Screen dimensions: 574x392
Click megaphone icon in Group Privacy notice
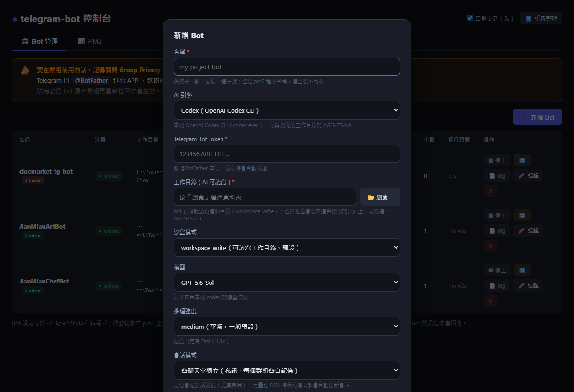(25, 70)
